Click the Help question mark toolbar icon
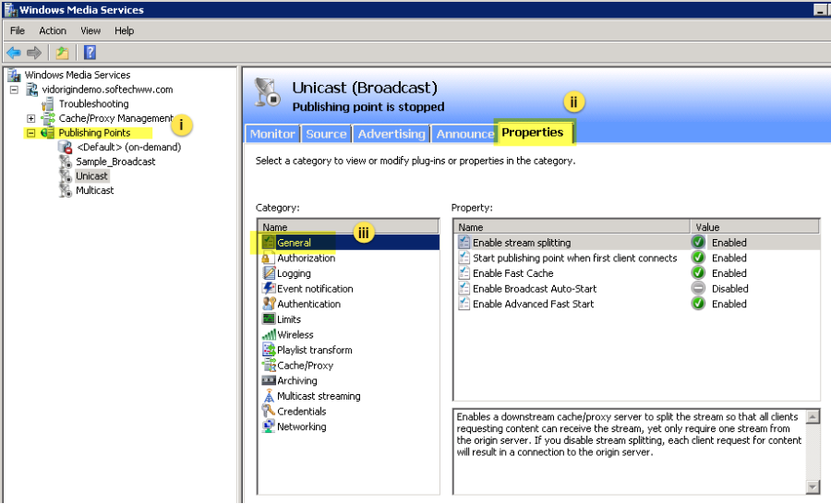The width and height of the screenshot is (831, 504). click(90, 53)
